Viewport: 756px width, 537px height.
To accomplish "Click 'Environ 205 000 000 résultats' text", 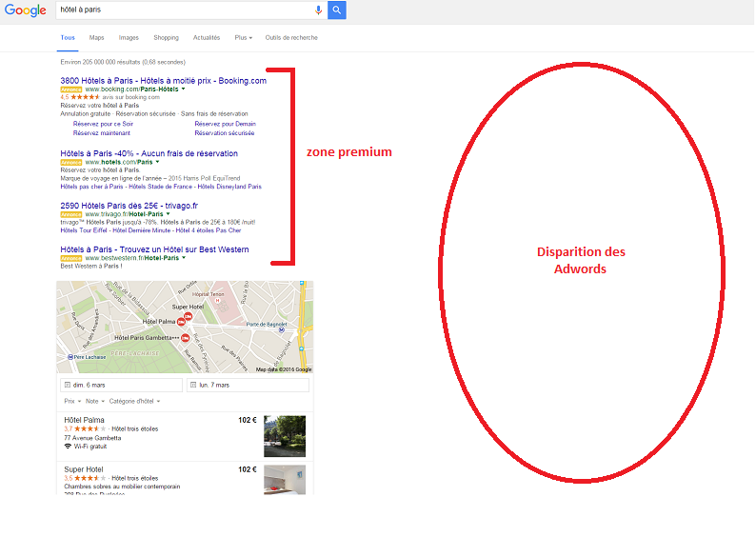I will pos(100,62).
